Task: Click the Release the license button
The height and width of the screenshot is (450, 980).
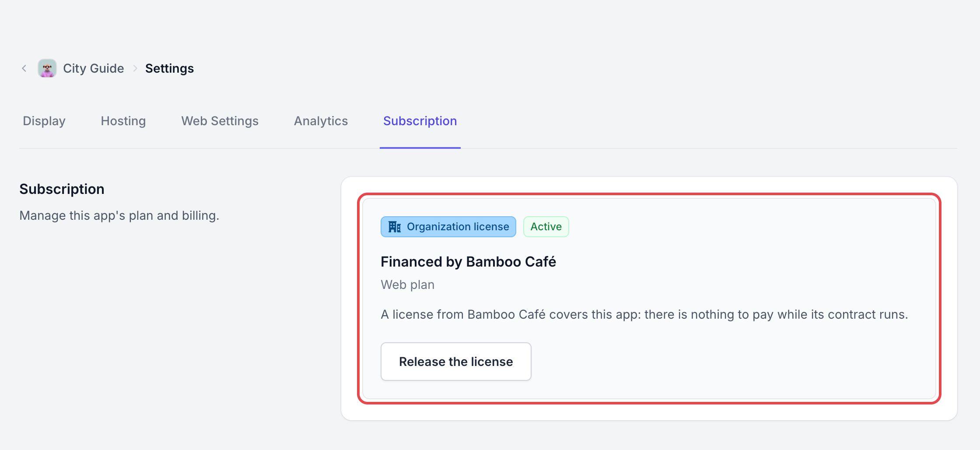Action: 456,362
